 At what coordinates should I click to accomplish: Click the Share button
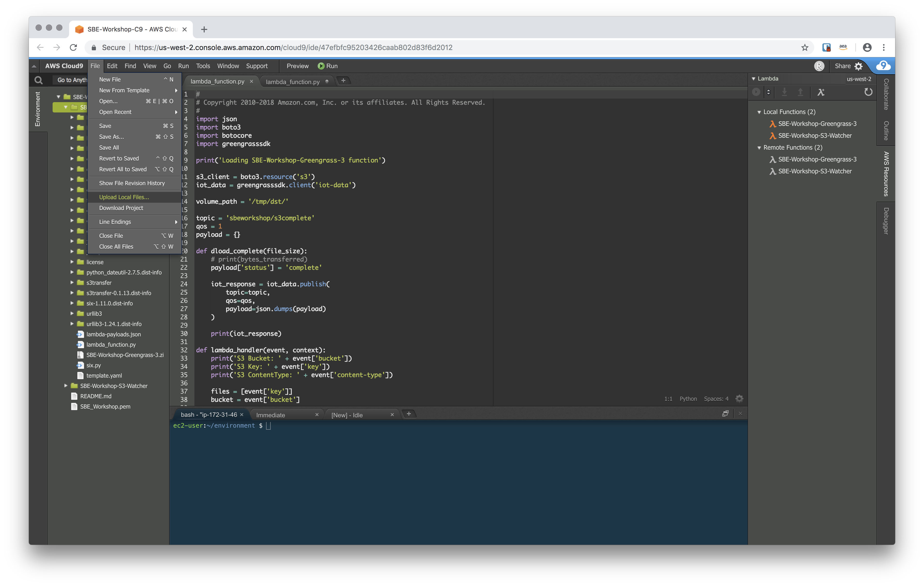pyautogui.click(x=842, y=66)
